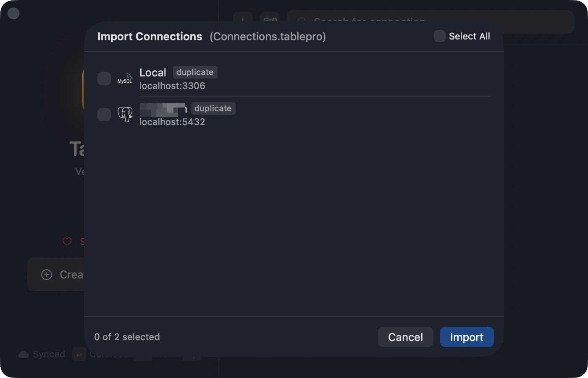Check the Local MySQL connection for import
Screen dimensions: 588x378
click(x=104, y=79)
